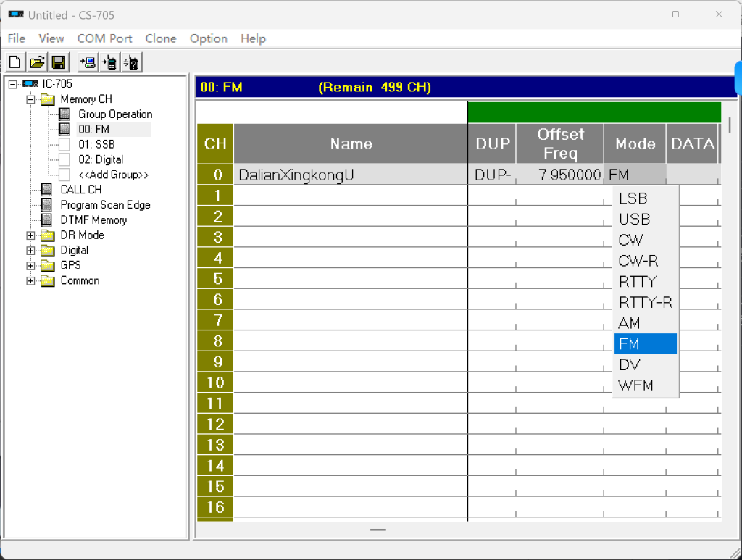Choose USB from the Mode list

pos(646,219)
